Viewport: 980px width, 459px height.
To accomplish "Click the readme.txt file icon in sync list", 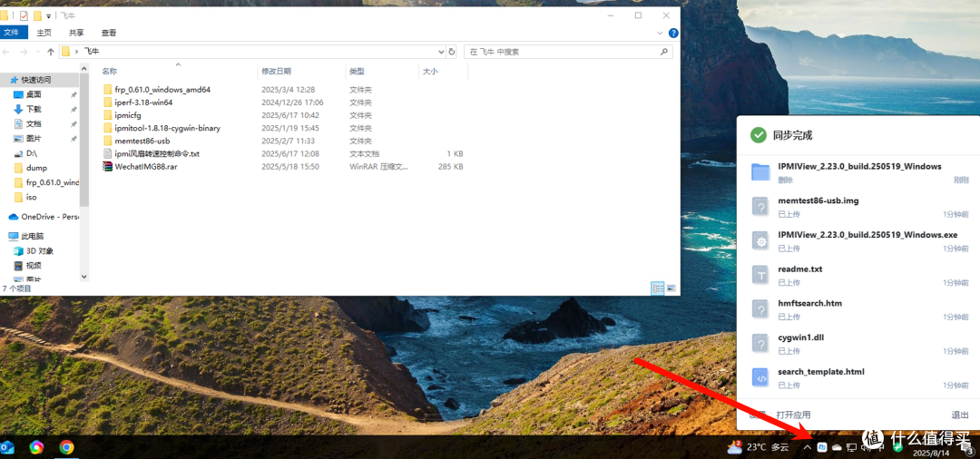I will [760, 275].
